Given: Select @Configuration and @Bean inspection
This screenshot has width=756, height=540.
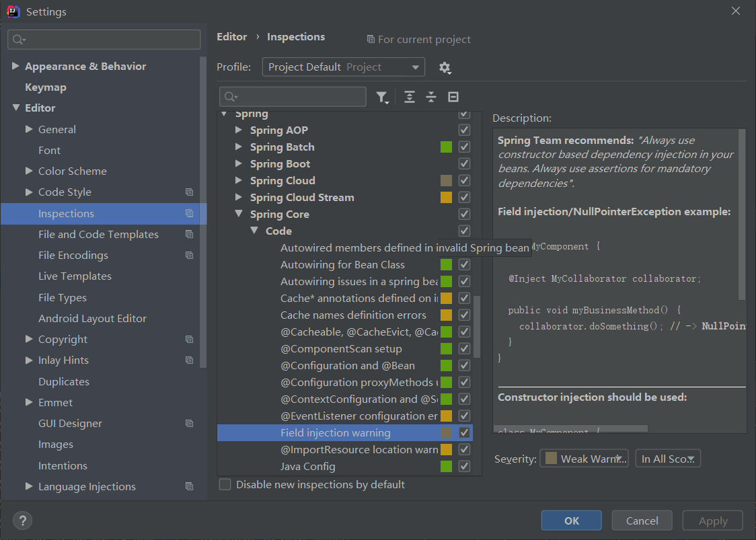Looking at the screenshot, I should [347, 365].
